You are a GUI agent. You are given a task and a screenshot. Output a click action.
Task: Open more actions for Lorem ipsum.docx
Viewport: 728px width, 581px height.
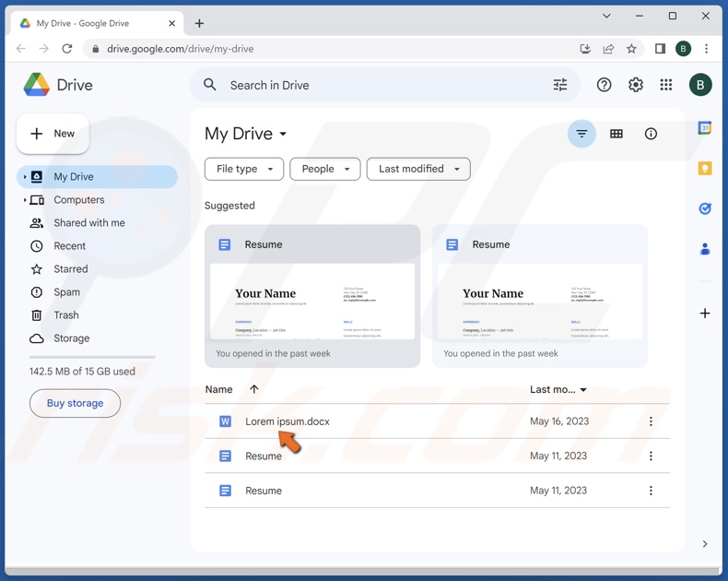(651, 421)
